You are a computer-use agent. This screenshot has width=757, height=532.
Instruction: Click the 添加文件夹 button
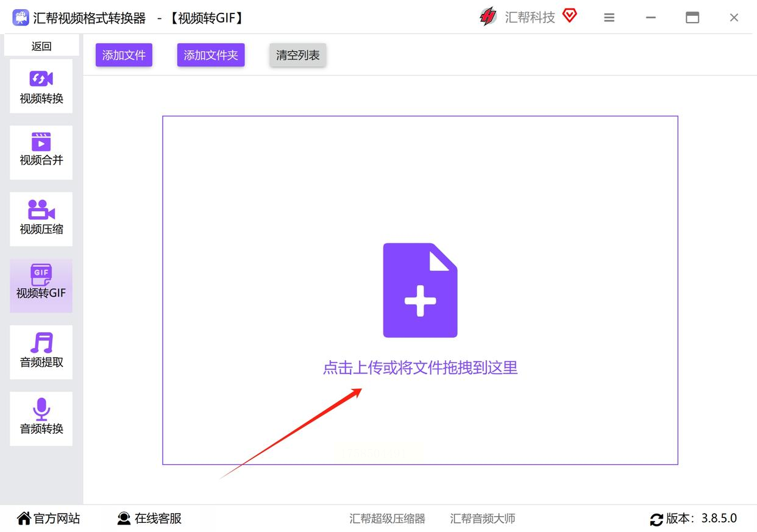[211, 55]
